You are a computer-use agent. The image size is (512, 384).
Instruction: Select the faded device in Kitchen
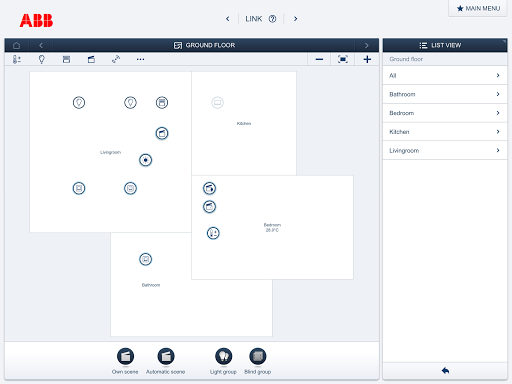(x=217, y=102)
